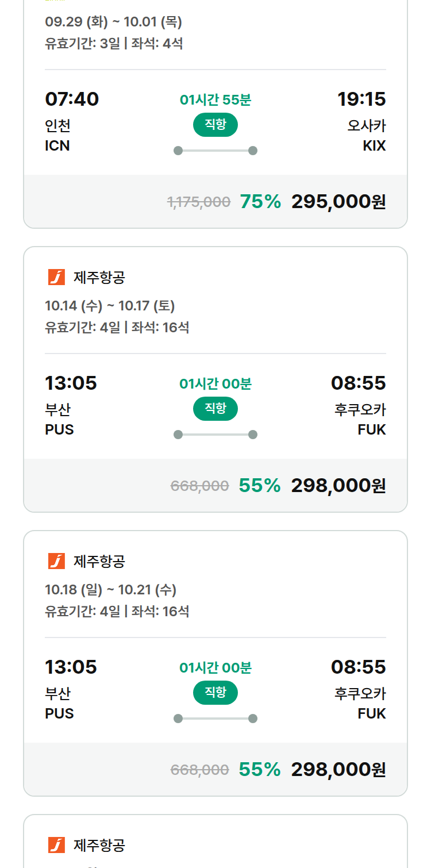Click the 55% discount on the 10.14 card

[x=260, y=486]
